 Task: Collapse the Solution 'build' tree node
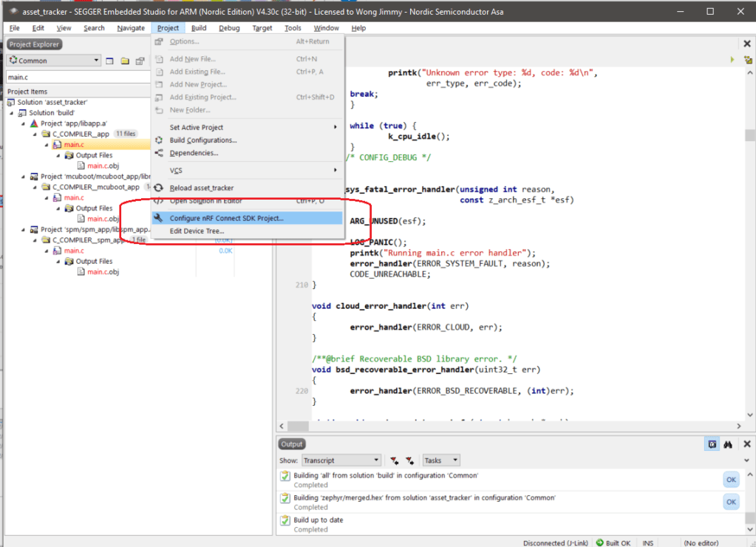12,113
